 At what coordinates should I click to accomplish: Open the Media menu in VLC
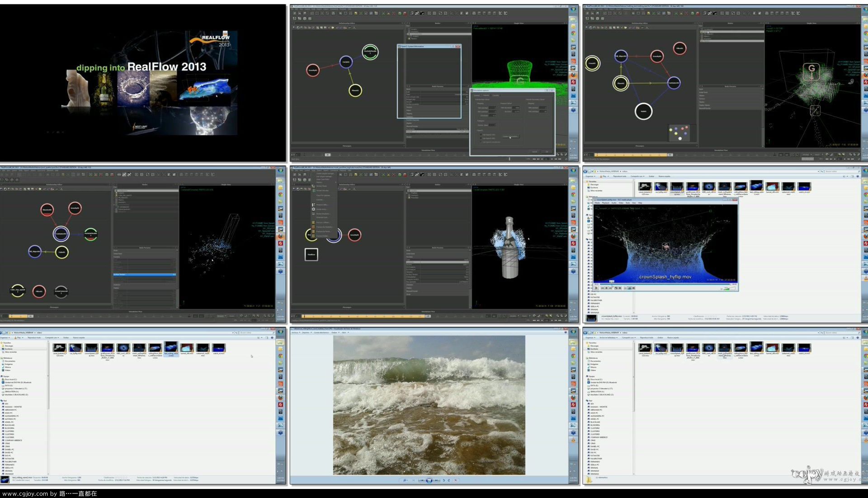coord(597,203)
